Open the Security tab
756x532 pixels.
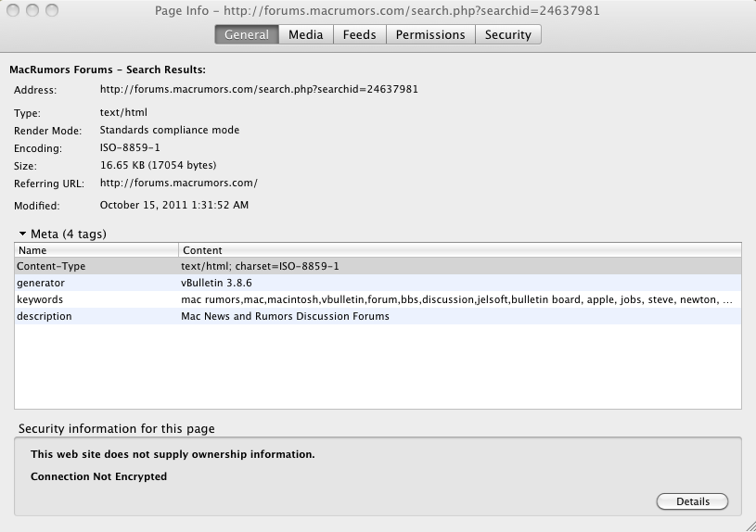point(508,34)
